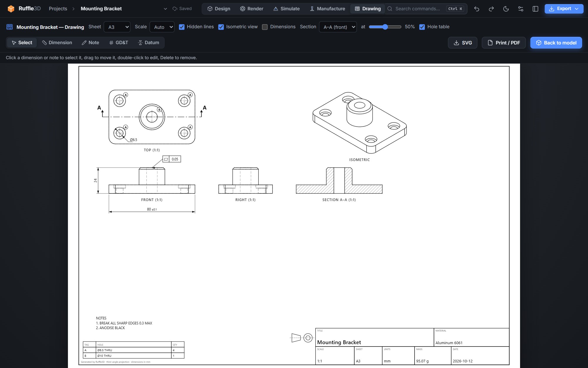Viewport: 588px width, 368px height.
Task: Click the Back to model button
Action: point(556,43)
